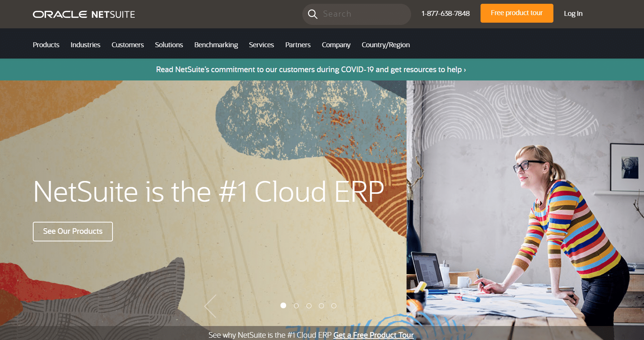Image resolution: width=644 pixels, height=340 pixels.
Task: Select the fifth carousel slide dot
Action: (x=334, y=306)
